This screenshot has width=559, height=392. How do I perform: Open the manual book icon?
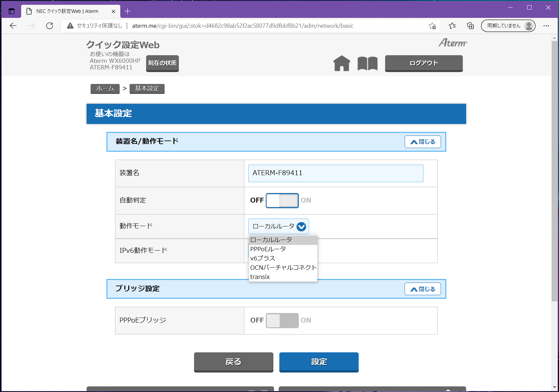[367, 63]
